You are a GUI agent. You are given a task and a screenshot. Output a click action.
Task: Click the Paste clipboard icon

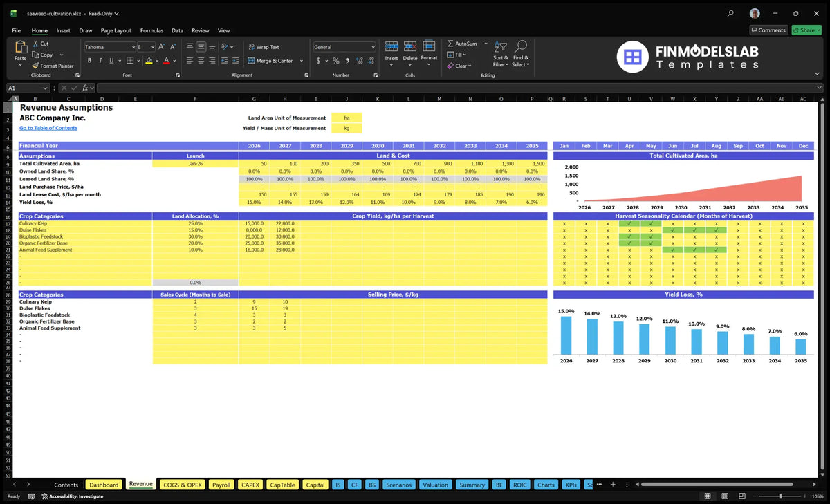20,47
